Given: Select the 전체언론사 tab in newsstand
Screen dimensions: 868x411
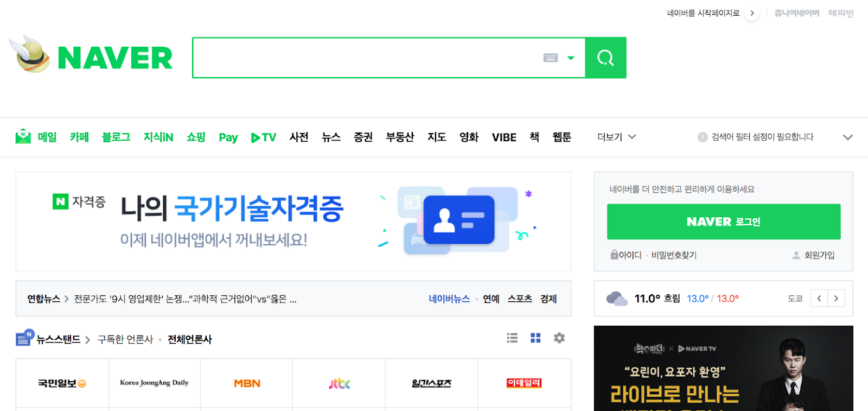Looking at the screenshot, I should (x=190, y=339).
